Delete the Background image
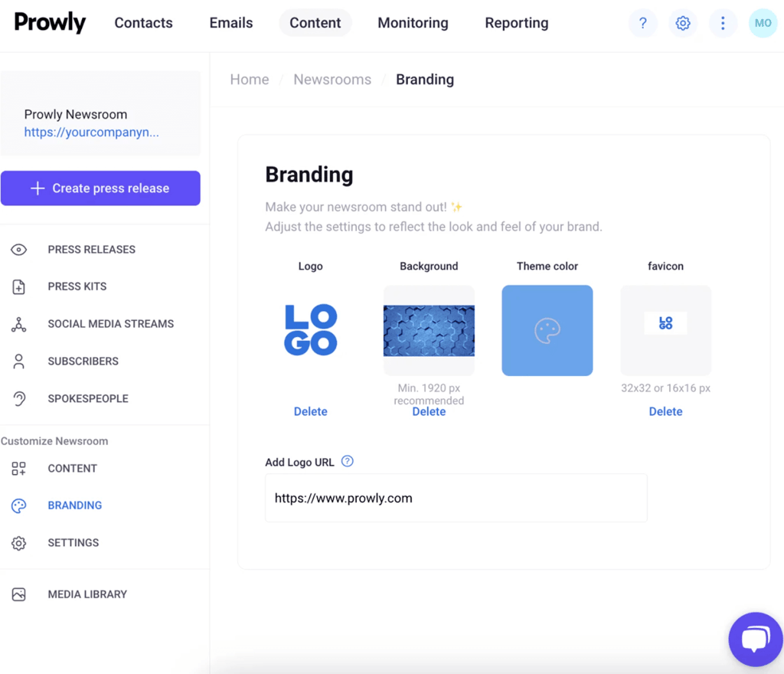The height and width of the screenshot is (674, 784). [429, 411]
